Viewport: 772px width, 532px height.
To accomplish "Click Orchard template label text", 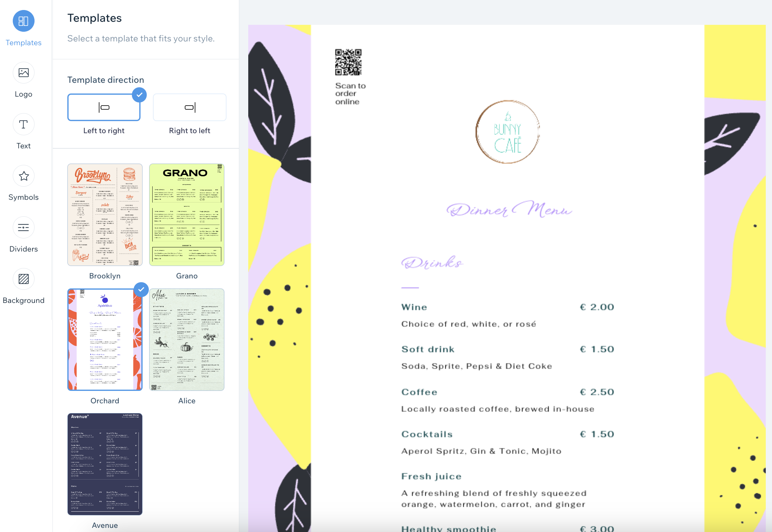I will (104, 401).
